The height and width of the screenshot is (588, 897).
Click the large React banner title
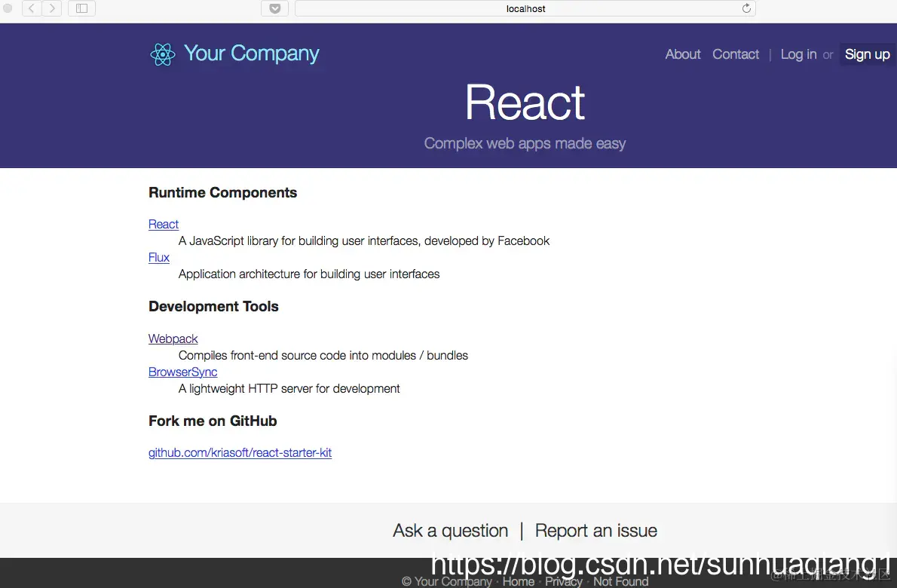point(525,103)
